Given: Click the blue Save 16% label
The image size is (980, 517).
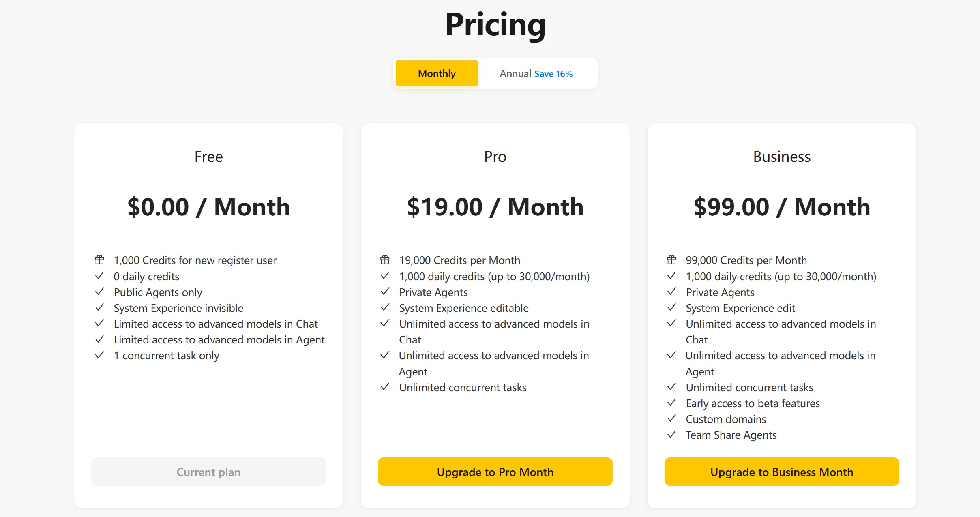Looking at the screenshot, I should tap(553, 74).
